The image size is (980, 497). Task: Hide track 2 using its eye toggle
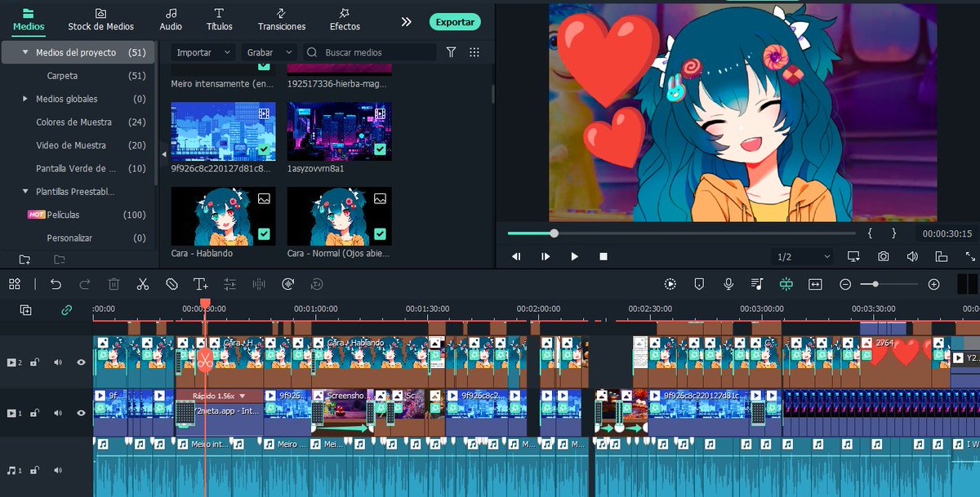[79, 362]
